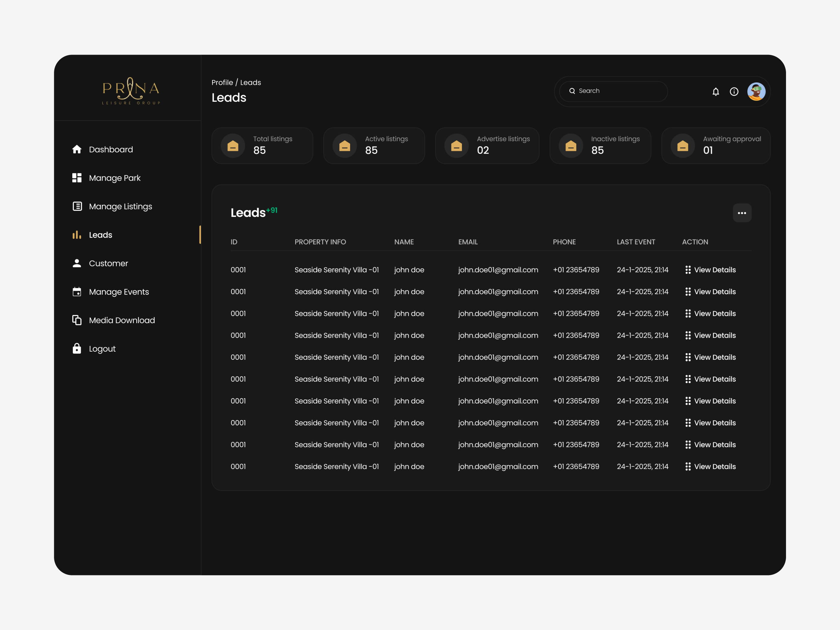This screenshot has height=630, width=840.
Task: Open the info icon in header
Action: coord(734,91)
